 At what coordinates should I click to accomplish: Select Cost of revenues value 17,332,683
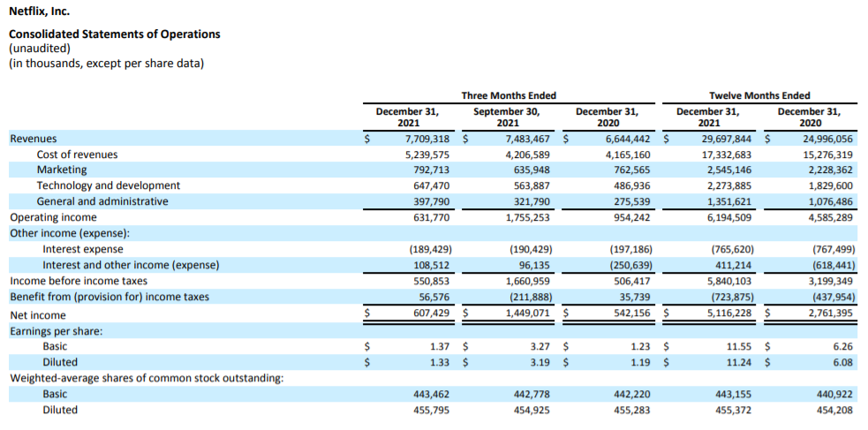[727, 155]
